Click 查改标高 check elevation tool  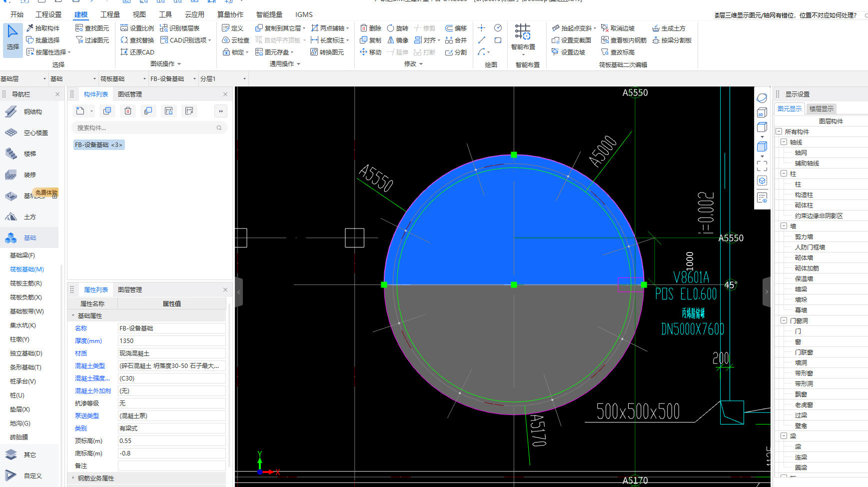coord(618,52)
